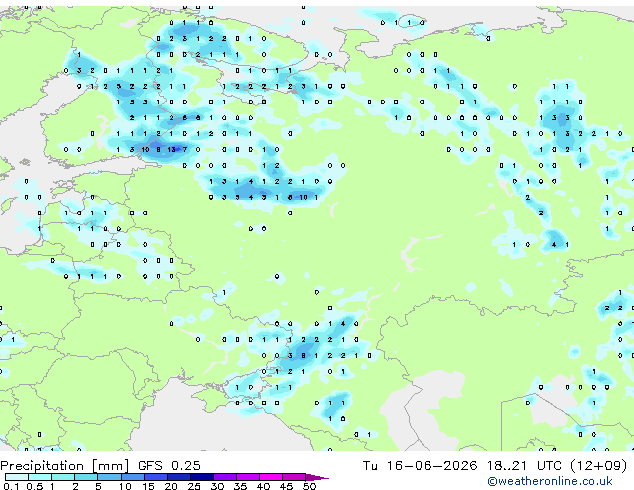634x490 pixels.
Task: Click the 'GFS 0.25' model label
Action: (169, 466)
